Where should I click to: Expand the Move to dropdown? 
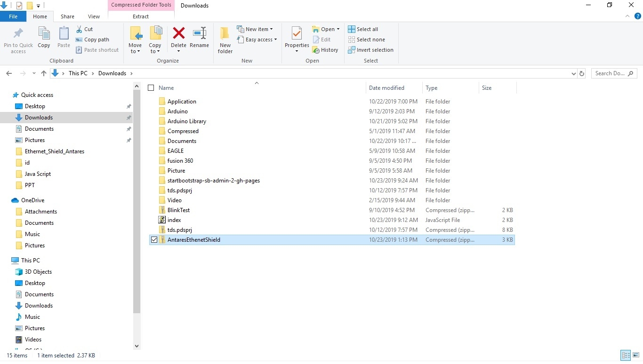coord(135,51)
